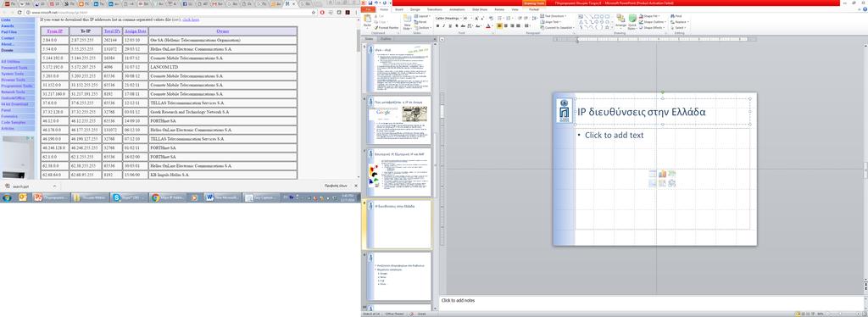868x317 pixels.
Task: Open the font name combo box
Action: pyautogui.click(x=448, y=19)
